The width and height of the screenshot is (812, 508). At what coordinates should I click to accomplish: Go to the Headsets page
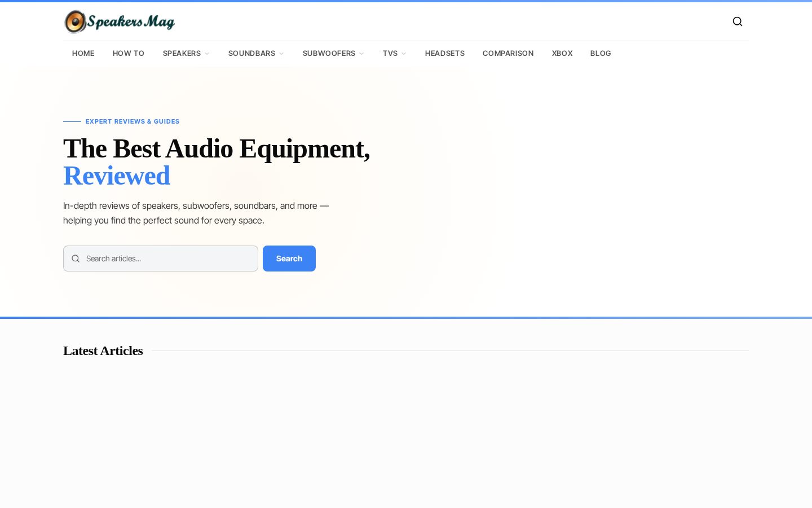coord(445,53)
